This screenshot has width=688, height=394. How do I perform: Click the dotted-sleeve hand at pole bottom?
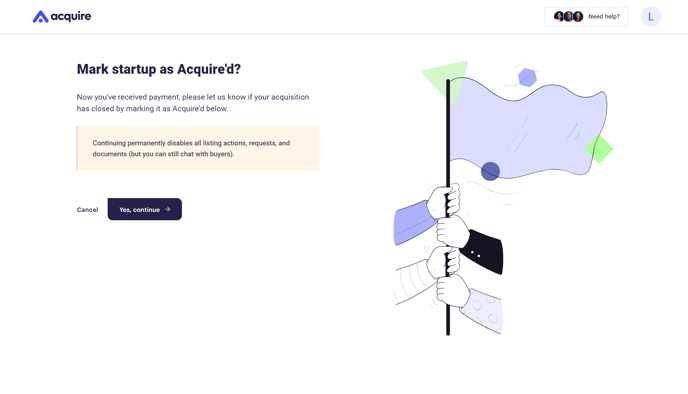pyautogui.click(x=470, y=303)
